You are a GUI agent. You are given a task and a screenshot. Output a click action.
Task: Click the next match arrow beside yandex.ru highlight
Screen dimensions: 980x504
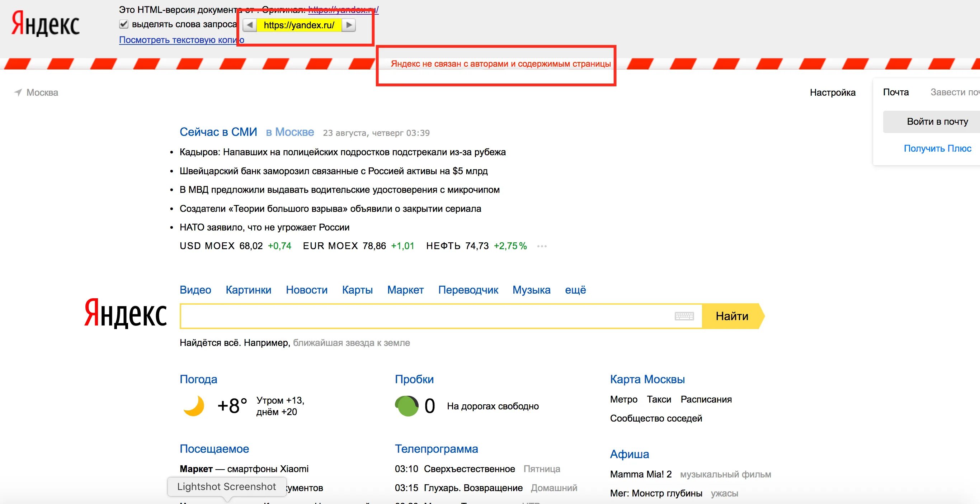coord(348,25)
